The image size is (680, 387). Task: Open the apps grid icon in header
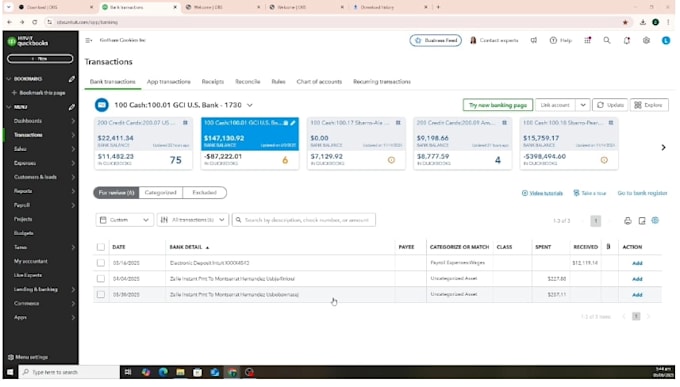[x=587, y=40]
